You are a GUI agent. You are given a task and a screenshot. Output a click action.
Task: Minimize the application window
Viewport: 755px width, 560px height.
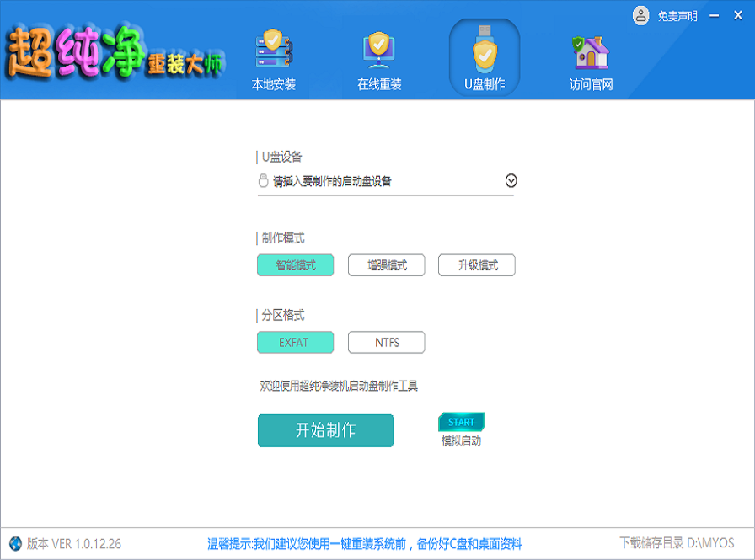pyautogui.click(x=715, y=15)
